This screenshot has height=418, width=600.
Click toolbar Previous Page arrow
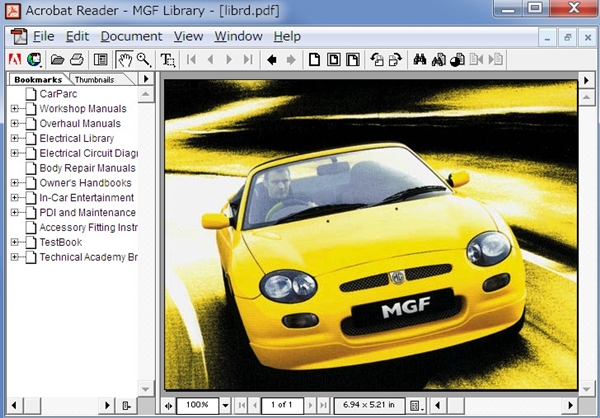(x=210, y=60)
